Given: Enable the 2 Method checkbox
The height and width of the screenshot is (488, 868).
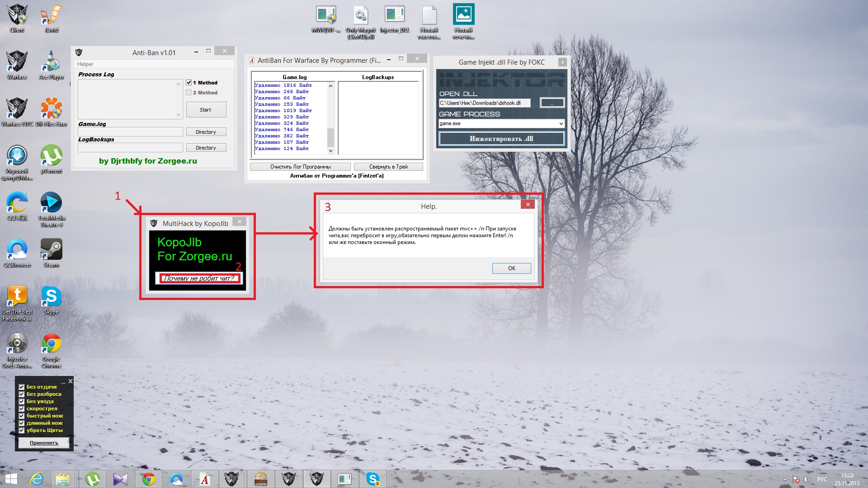Looking at the screenshot, I should [x=189, y=93].
